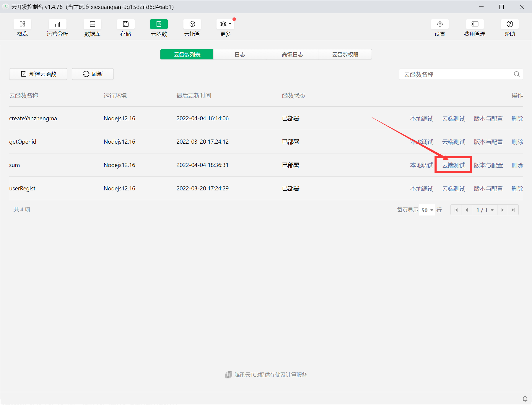The image size is (532, 405).
Task: Click 本地调试 for userRegist
Action: click(x=422, y=189)
